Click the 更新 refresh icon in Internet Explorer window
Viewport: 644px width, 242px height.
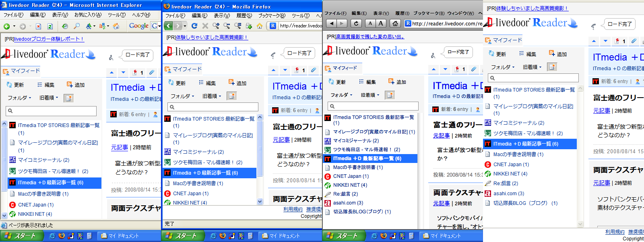click(9, 85)
